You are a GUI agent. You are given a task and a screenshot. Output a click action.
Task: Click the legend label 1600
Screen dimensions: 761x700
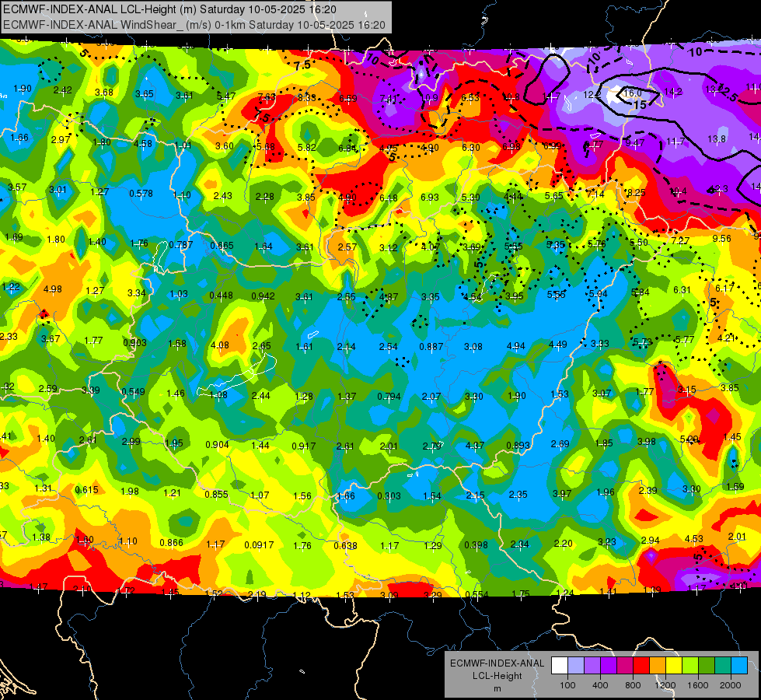pos(698,685)
